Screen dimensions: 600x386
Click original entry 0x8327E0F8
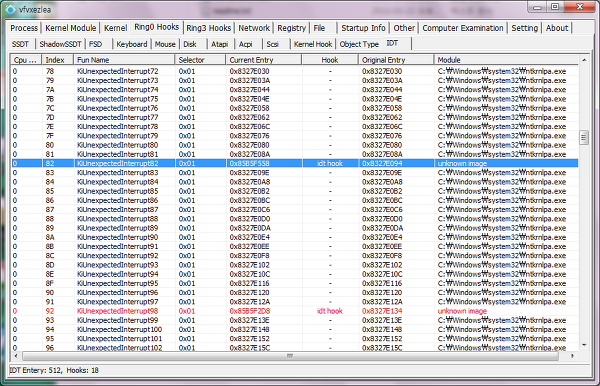(x=382, y=256)
